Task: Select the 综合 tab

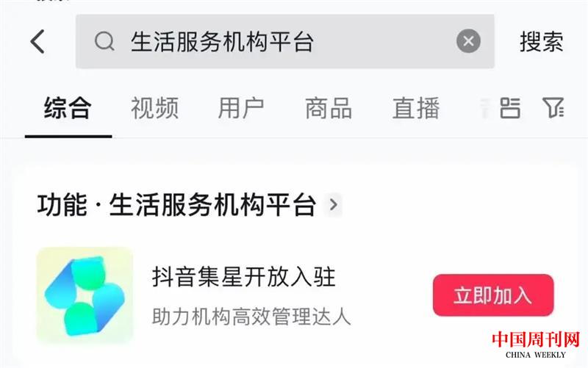Action: pos(68,108)
